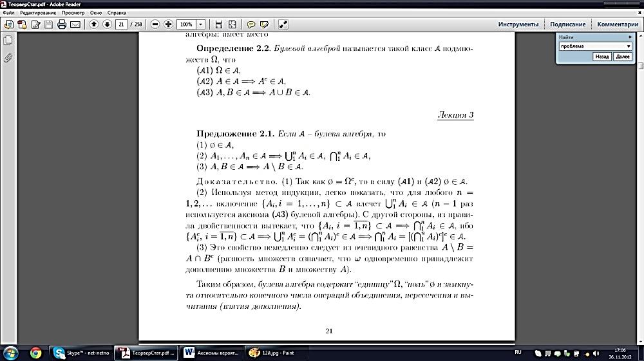This screenshot has width=644, height=361.
Task: Open the Окно menu
Action: coord(96,13)
